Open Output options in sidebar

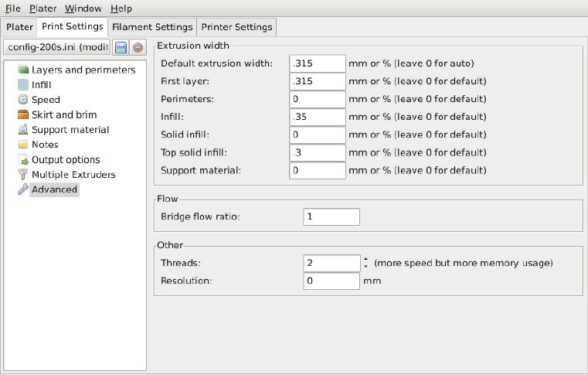pos(65,159)
